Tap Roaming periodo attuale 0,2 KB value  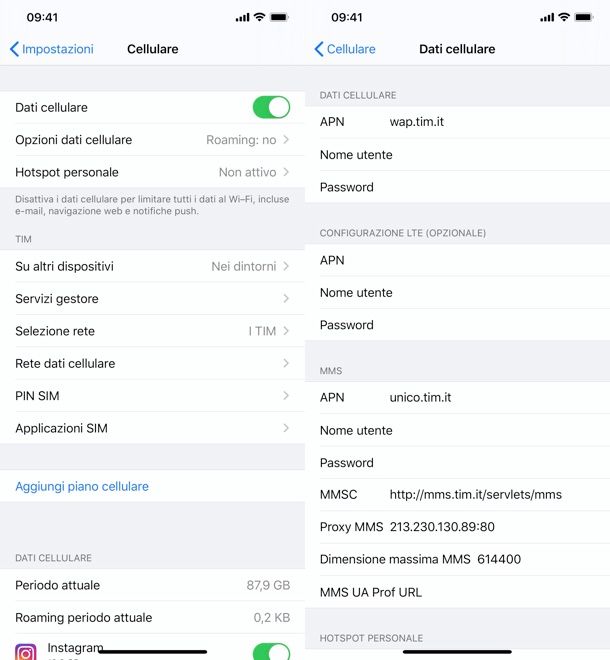point(272,617)
